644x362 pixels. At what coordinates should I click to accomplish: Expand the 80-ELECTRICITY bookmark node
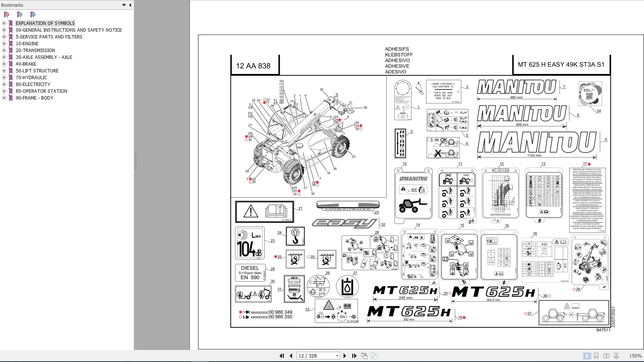(x=4, y=84)
